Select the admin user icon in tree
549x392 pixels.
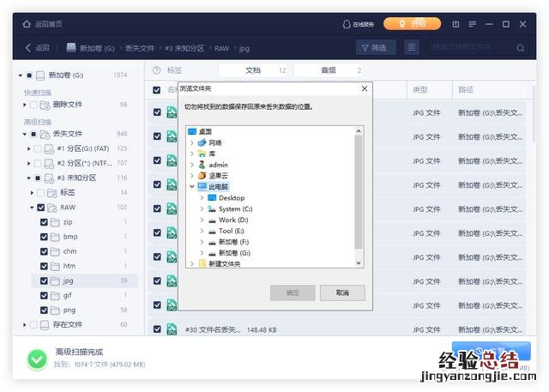[x=202, y=165]
